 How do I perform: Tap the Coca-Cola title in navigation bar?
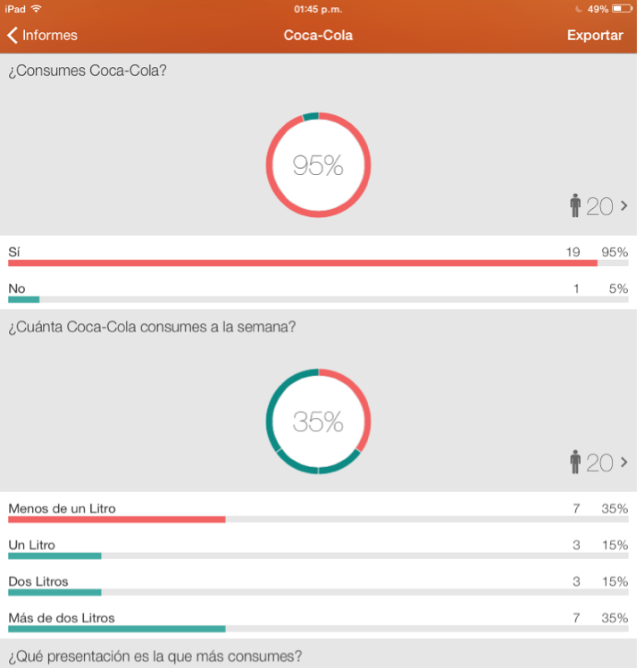(x=318, y=36)
